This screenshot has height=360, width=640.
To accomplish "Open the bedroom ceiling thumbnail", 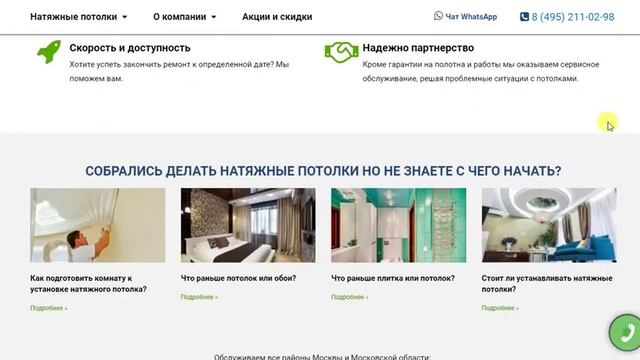I will [248, 225].
